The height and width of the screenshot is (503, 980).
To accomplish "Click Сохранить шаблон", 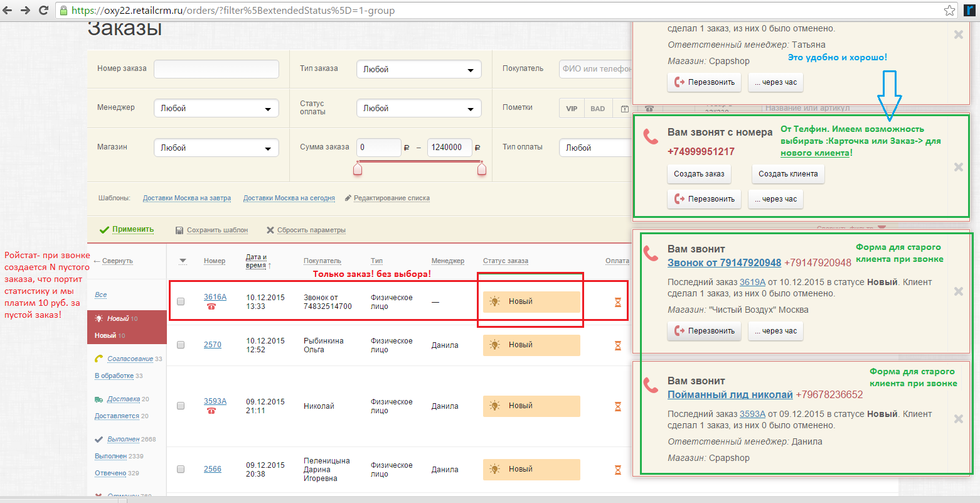I will 217,230.
